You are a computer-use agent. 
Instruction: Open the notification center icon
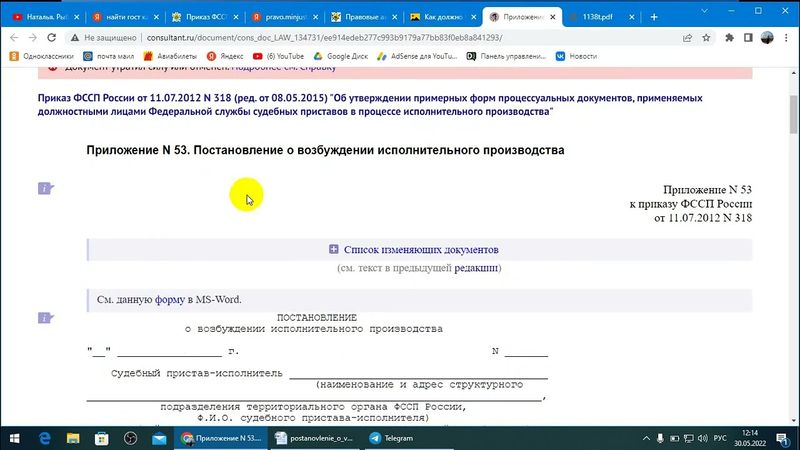coord(783,438)
